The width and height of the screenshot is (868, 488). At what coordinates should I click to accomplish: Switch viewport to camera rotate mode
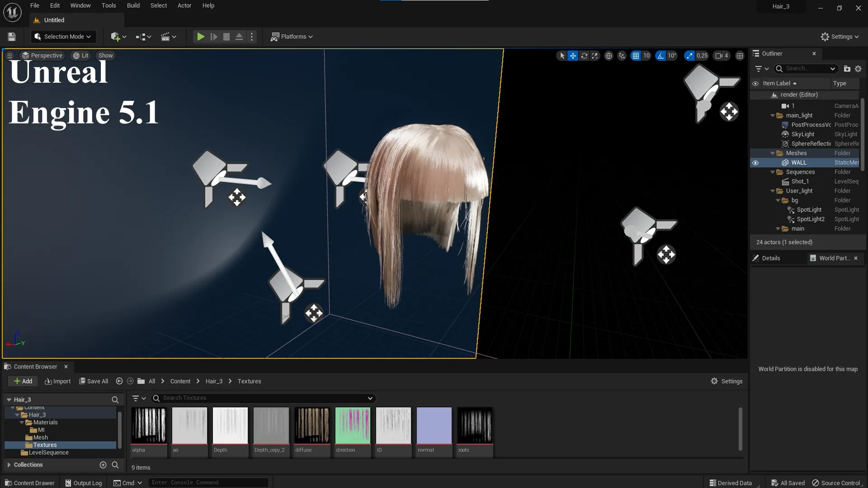(585, 55)
